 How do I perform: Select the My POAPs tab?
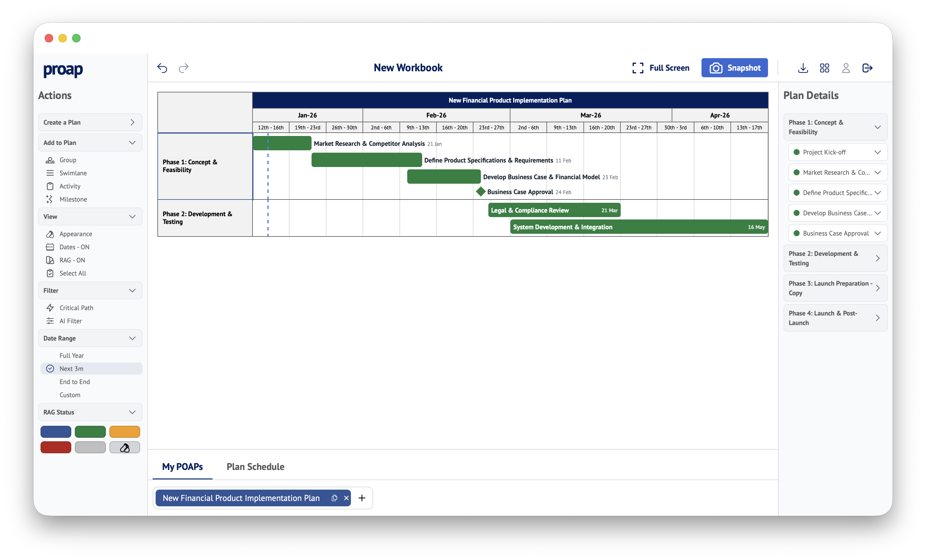coord(182,466)
